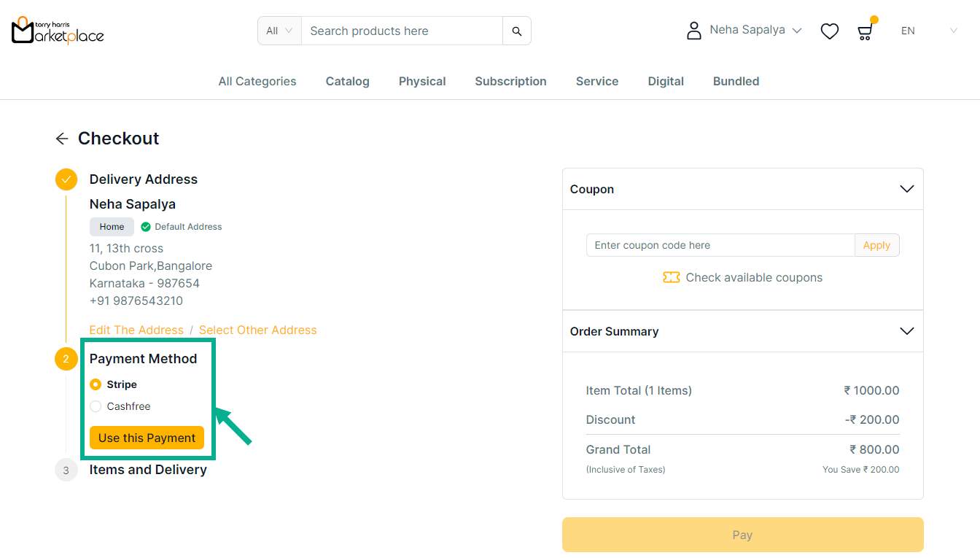Collapse the Coupon section
The width and height of the screenshot is (980, 558).
point(906,189)
